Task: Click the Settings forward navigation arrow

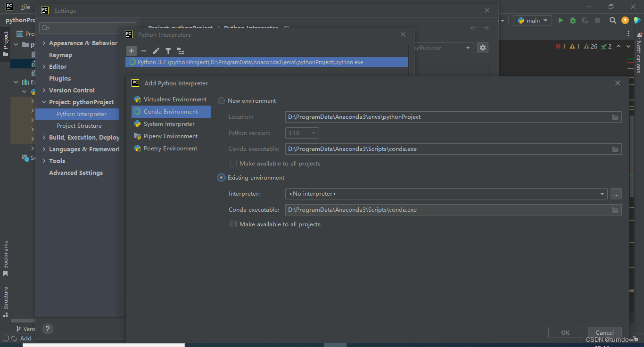Action: (x=486, y=28)
